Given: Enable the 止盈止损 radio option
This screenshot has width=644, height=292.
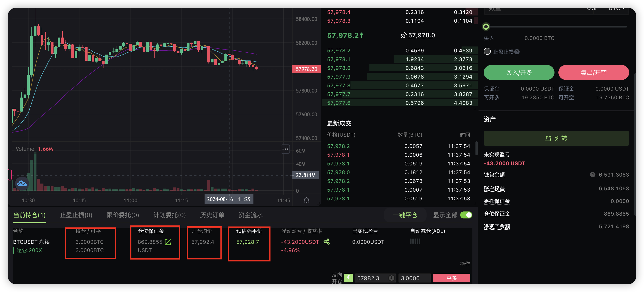Looking at the screenshot, I should click(x=487, y=52).
